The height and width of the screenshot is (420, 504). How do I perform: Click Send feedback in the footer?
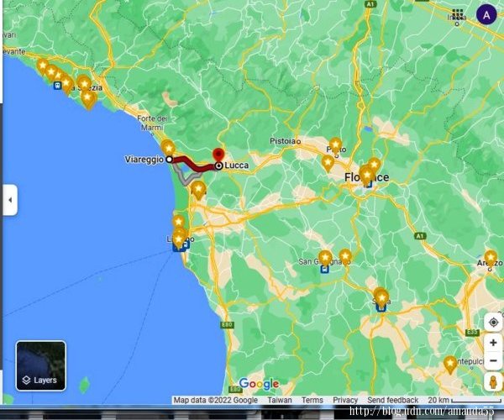click(x=392, y=401)
